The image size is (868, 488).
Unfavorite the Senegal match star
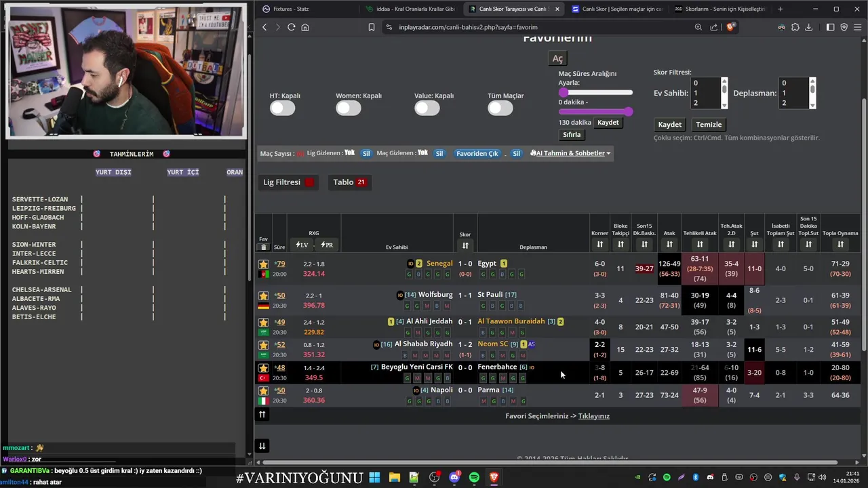pos(264,264)
